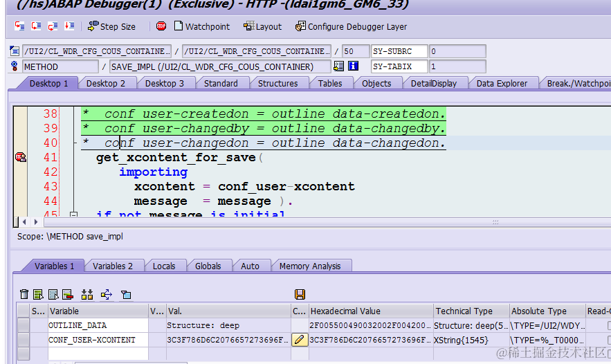Viewport: 611px width, 364px height.
Task: Click the Technical Type column header
Action: click(x=471, y=311)
